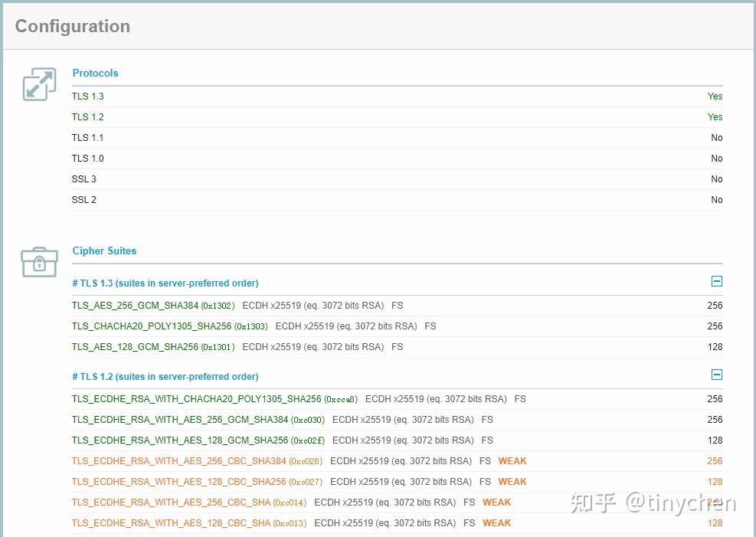
Task: Collapse the TLS 1.2 cipher suites list
Action: 716,375
